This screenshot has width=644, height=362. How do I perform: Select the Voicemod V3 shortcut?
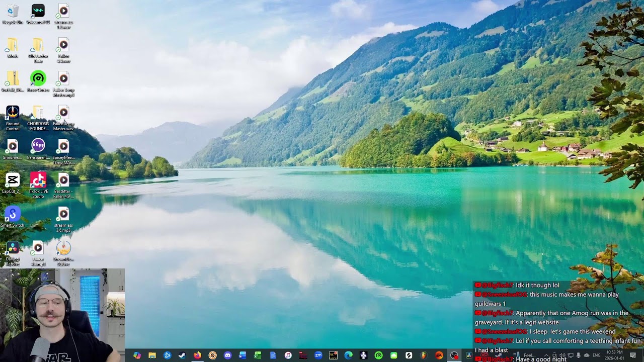38,14
